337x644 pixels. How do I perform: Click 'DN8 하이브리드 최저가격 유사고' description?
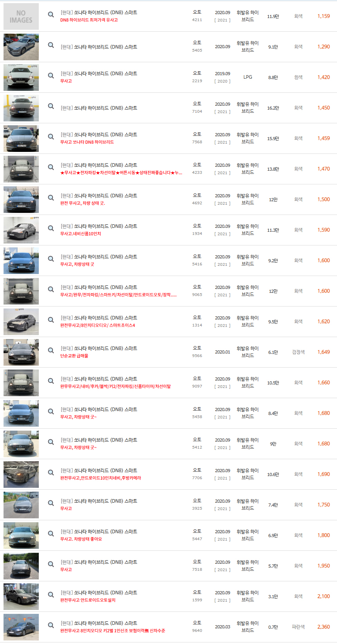coord(89,20)
